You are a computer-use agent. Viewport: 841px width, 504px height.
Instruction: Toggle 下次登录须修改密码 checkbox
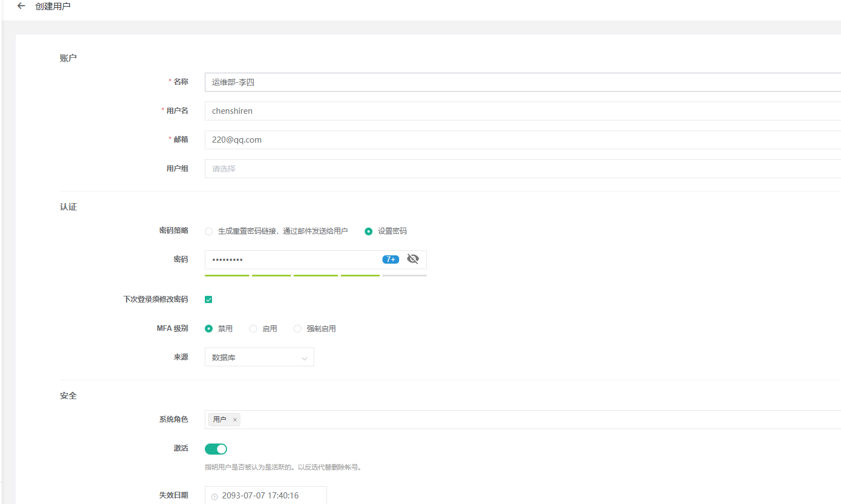(x=209, y=300)
